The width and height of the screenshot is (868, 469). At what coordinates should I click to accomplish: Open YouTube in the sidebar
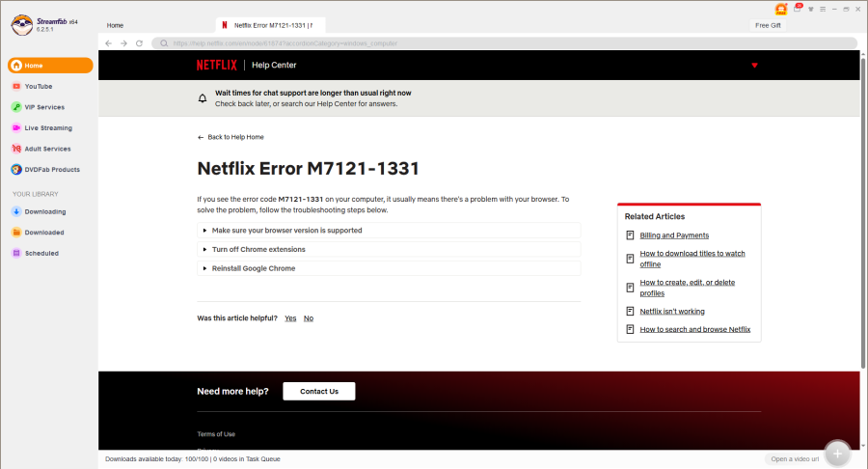39,86
